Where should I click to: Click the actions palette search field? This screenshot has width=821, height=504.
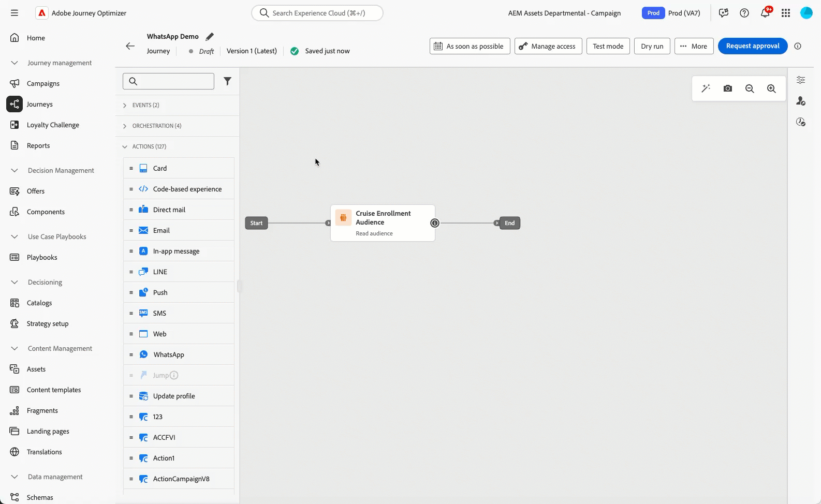pyautogui.click(x=168, y=81)
